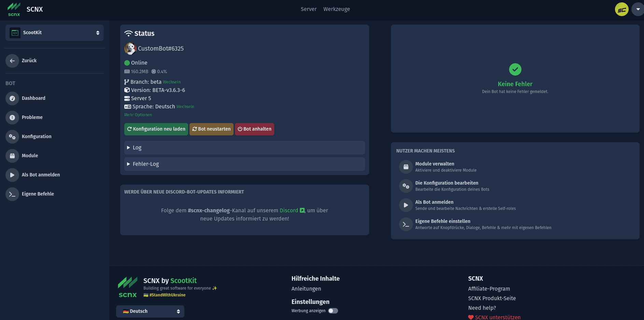Viewport: 644px width, 320px height.
Task: Open the Server menu
Action: point(309,9)
